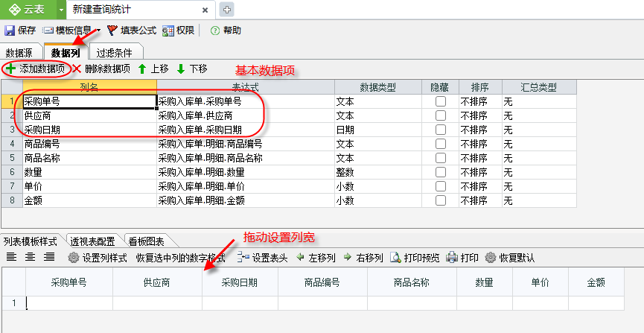Click 左移列 move column left

coord(316,258)
